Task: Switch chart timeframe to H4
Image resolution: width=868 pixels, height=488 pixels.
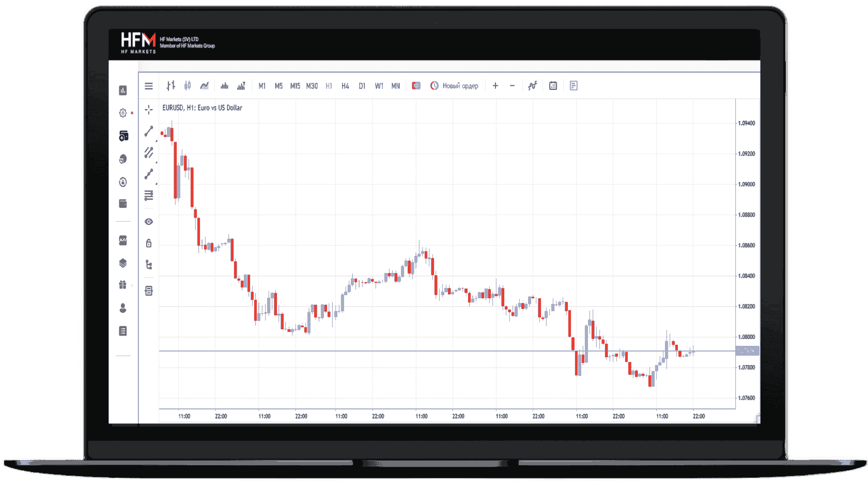Action: tap(345, 86)
